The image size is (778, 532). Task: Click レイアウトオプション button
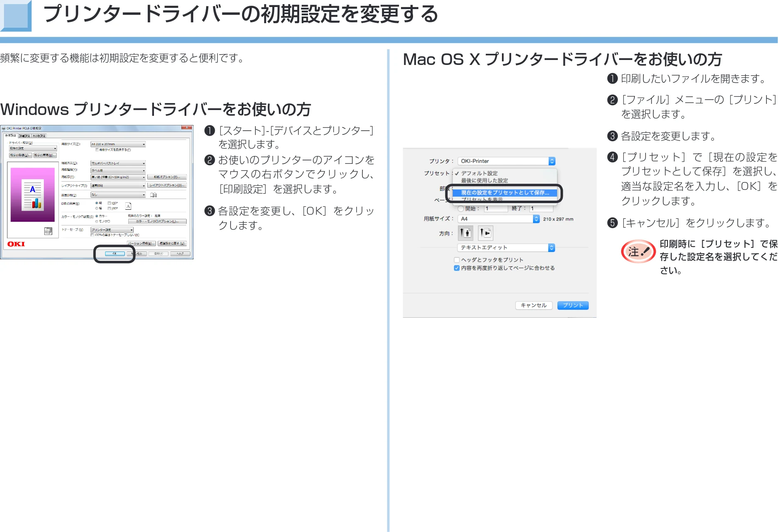coord(167,185)
